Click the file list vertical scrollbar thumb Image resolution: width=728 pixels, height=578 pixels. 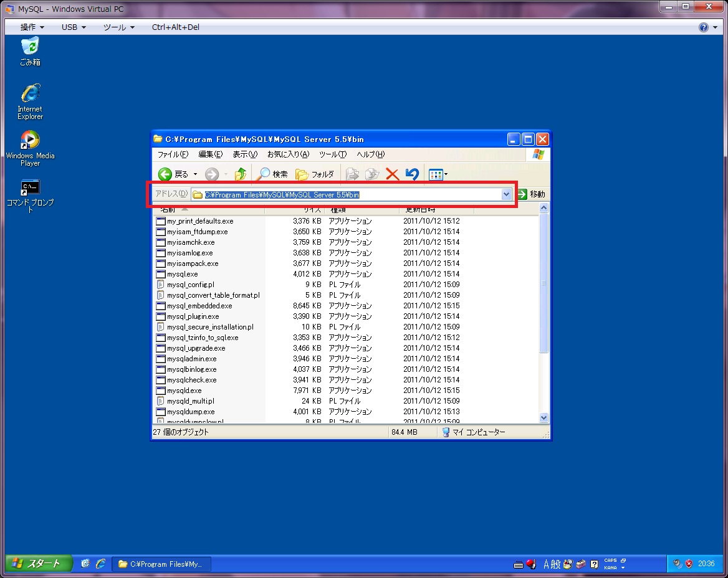point(544,283)
